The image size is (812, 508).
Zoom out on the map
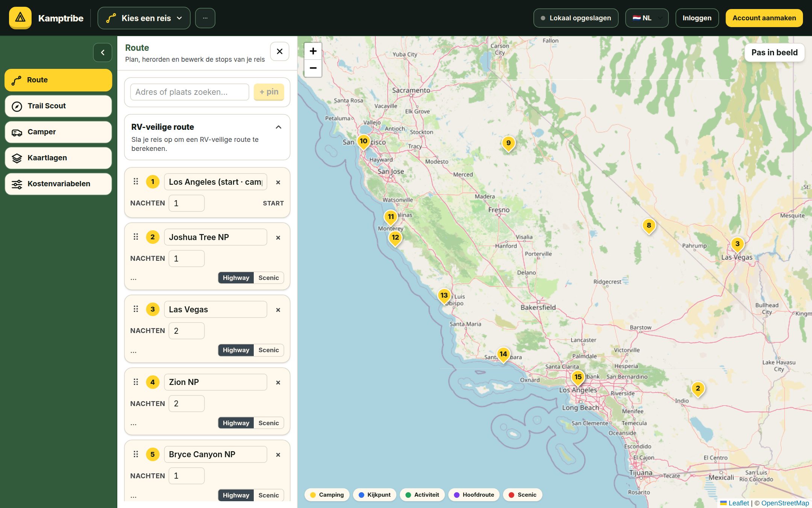click(x=313, y=68)
